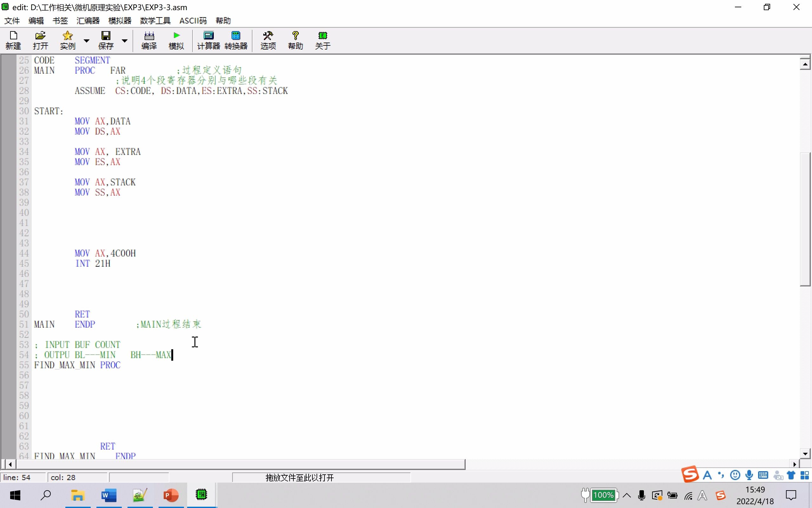Save the file with the 保存 icon
The height and width of the screenshot is (508, 812).
coord(106,40)
